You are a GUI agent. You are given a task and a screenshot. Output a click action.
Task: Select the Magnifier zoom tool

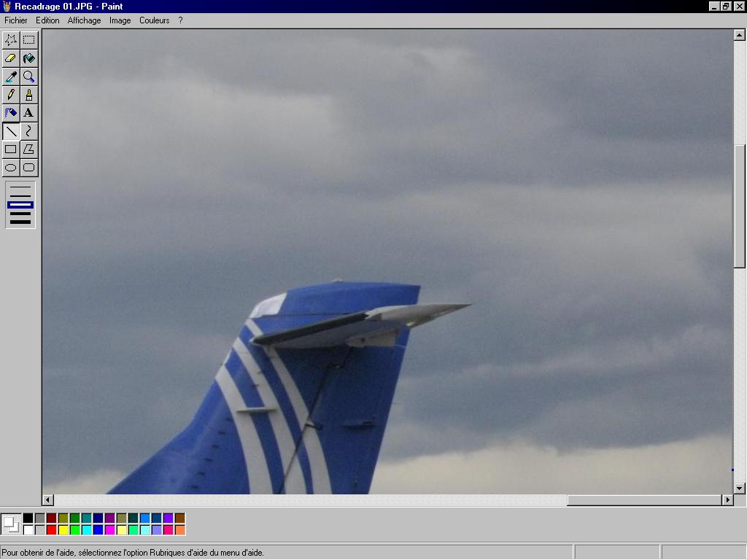tap(28, 77)
